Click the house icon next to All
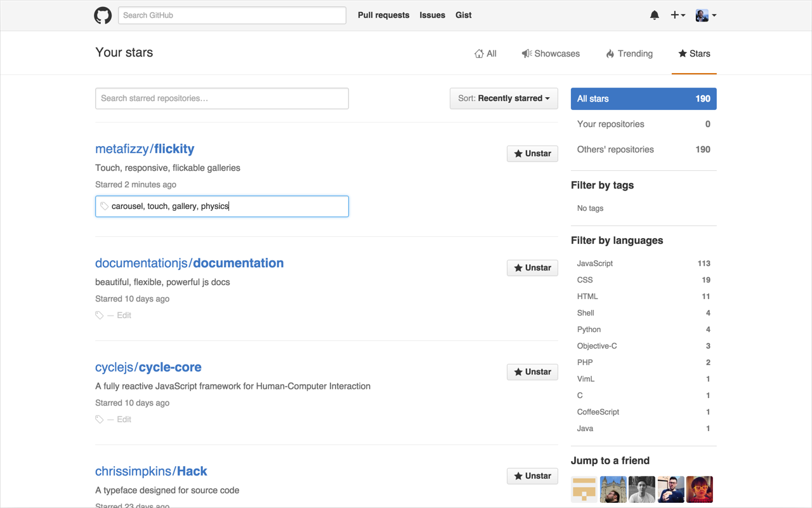812x508 pixels. click(478, 53)
